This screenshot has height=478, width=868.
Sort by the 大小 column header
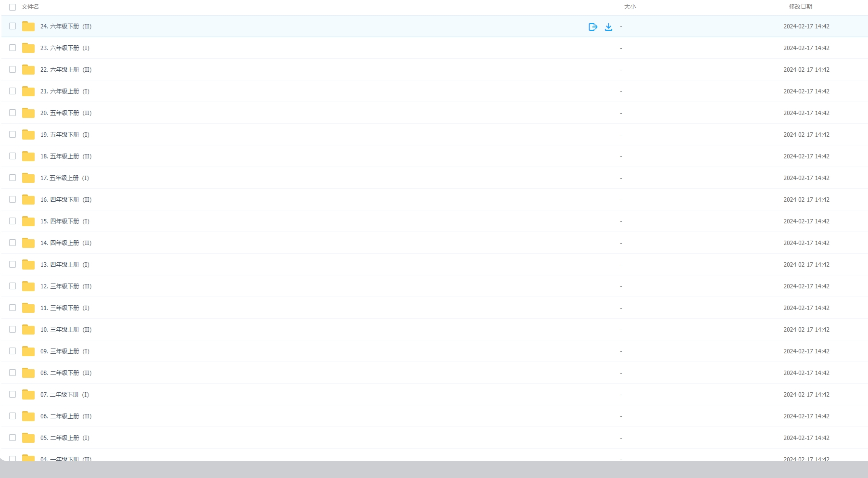[629, 7]
